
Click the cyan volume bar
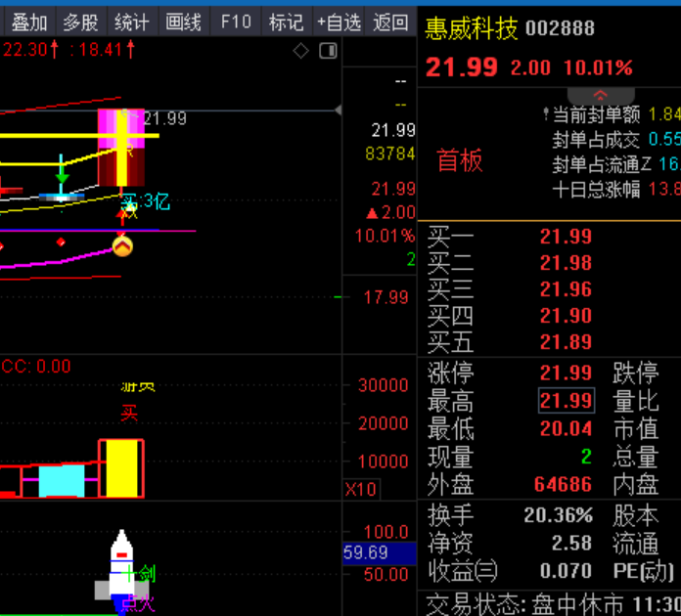[x=62, y=481]
